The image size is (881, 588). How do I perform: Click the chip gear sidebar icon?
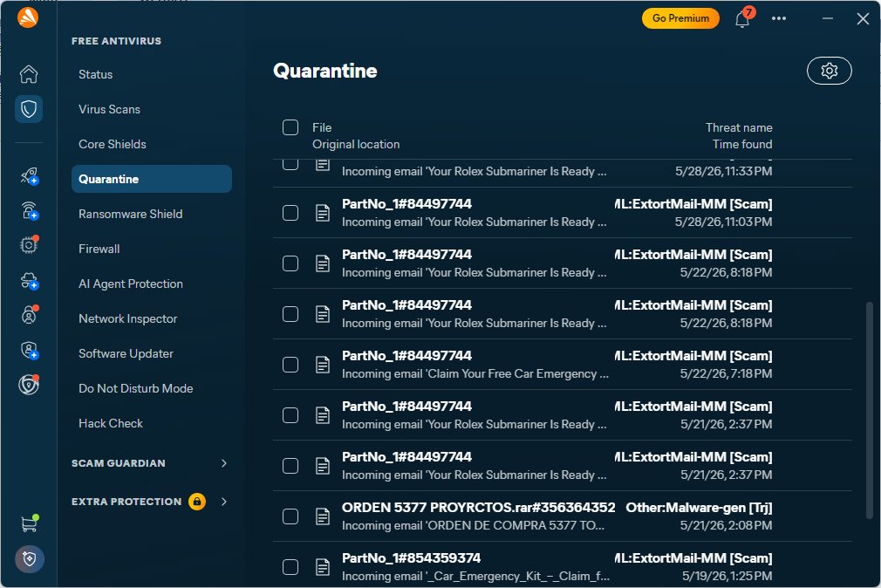(29, 245)
